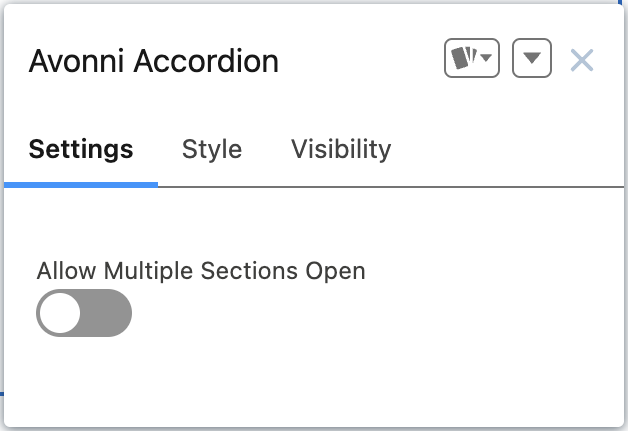Open the component variations cards menu
This screenshot has height=431, width=628.
472,59
